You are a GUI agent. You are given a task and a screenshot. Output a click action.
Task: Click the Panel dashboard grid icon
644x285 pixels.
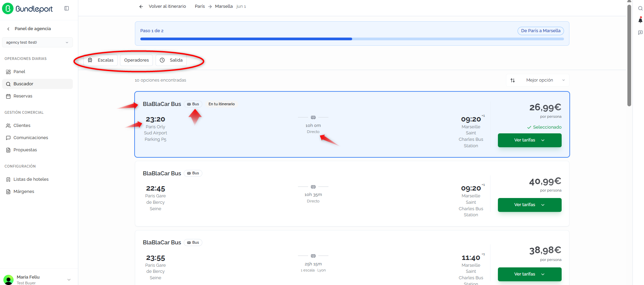tap(8, 72)
